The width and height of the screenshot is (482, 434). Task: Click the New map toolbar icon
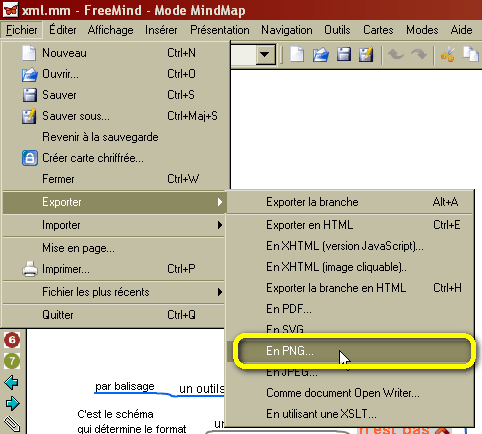click(x=297, y=54)
